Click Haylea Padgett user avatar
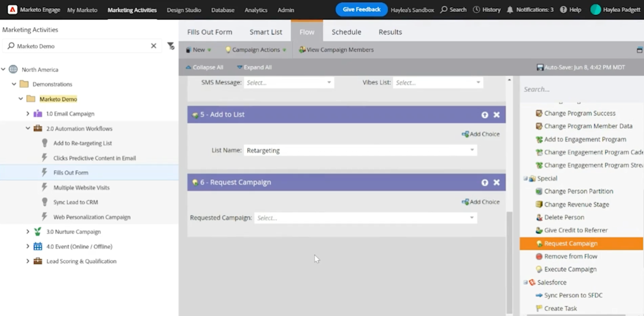This screenshot has height=316, width=644. pos(595,10)
